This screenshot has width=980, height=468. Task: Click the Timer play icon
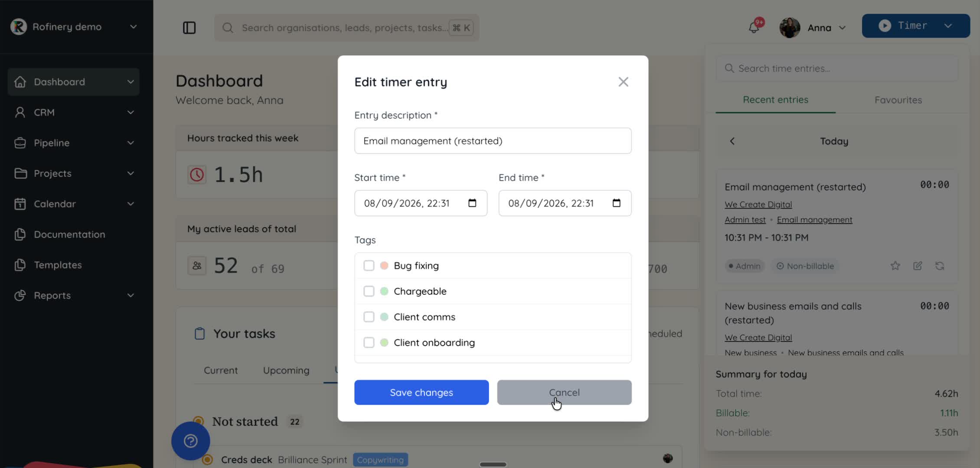[x=885, y=26]
